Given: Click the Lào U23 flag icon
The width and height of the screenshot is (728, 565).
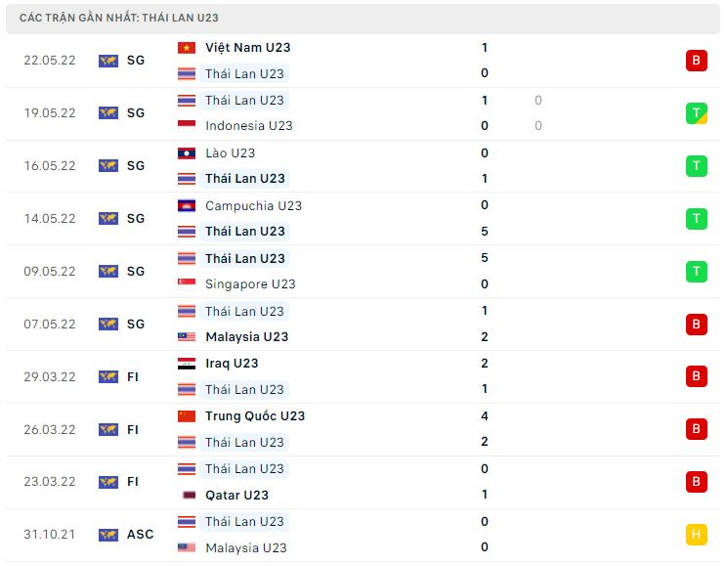Looking at the screenshot, I should click(x=187, y=153).
